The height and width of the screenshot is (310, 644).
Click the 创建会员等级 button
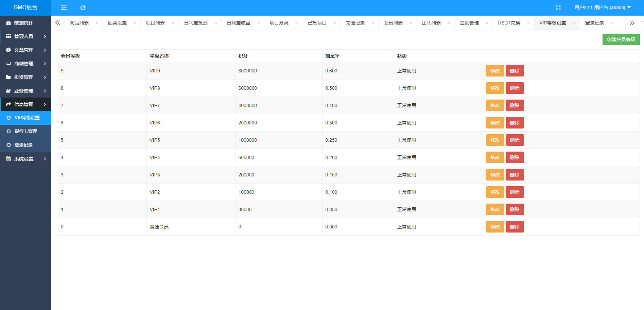pos(621,39)
